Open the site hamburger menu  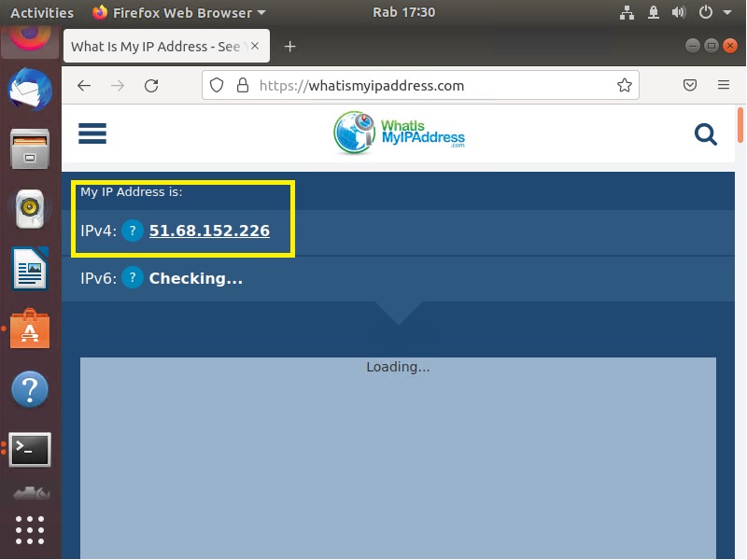(92, 133)
